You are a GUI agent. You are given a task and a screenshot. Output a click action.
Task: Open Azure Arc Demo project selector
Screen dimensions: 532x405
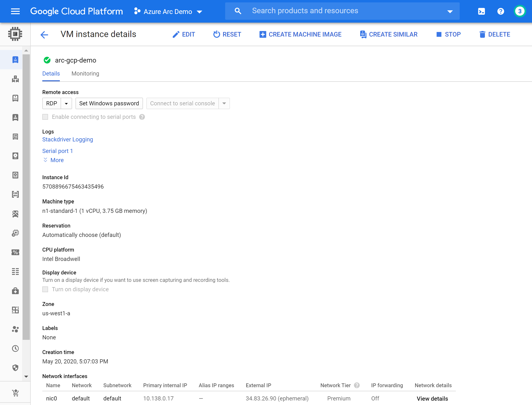(168, 11)
